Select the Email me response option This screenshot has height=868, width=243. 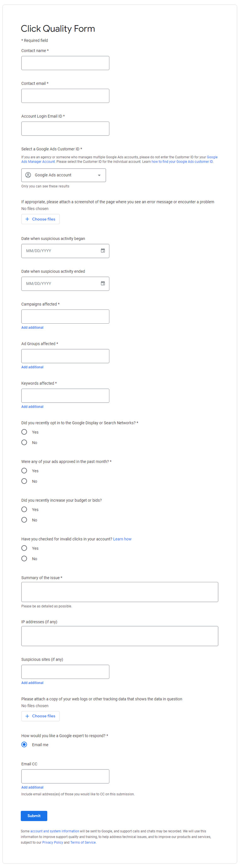click(x=24, y=745)
